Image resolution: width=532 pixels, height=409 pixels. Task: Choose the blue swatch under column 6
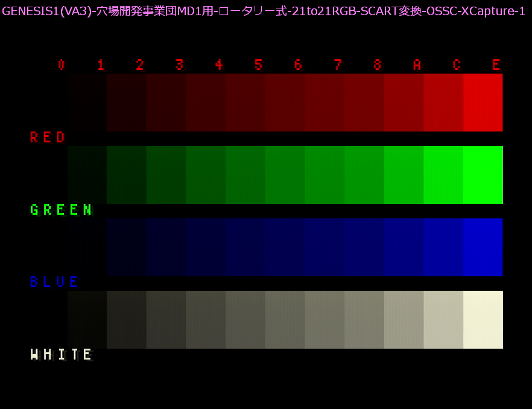coord(285,247)
